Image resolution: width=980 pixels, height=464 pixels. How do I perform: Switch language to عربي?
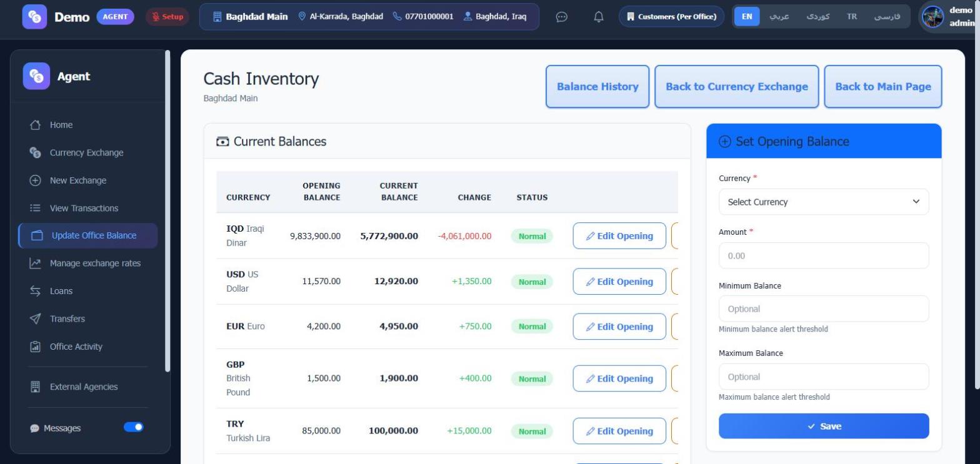[779, 17]
